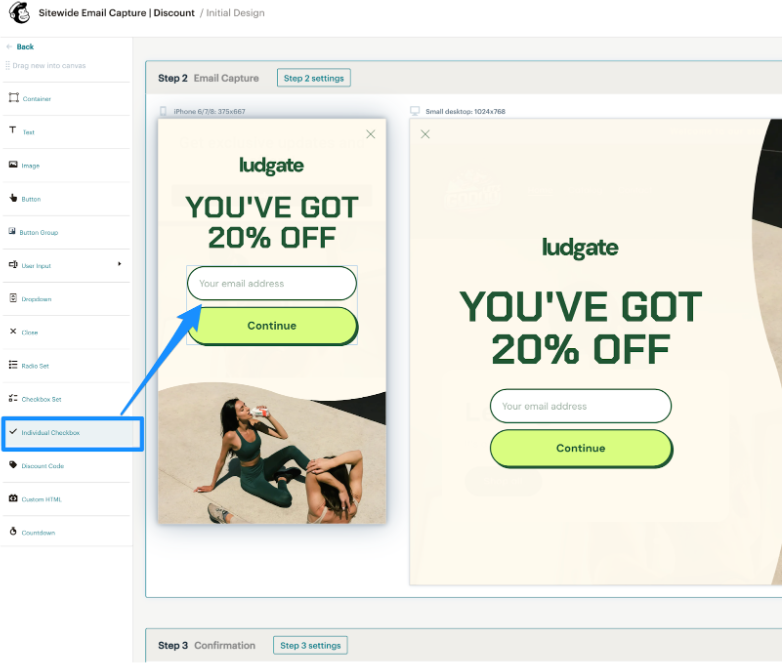Select the Text element icon

click(x=13, y=131)
